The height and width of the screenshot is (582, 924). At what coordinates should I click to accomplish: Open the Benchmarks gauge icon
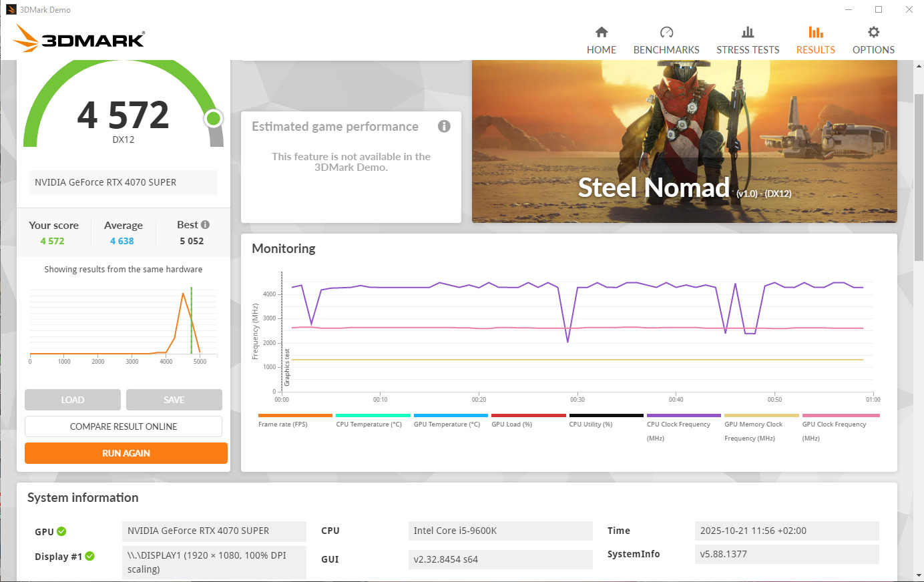[x=666, y=32]
